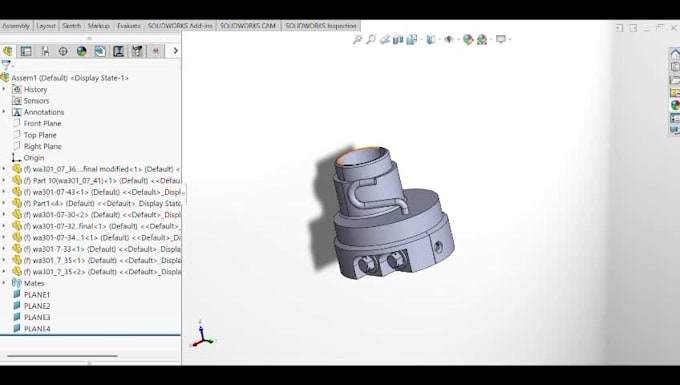Open the DisplayManager tab icon

(x=82, y=51)
